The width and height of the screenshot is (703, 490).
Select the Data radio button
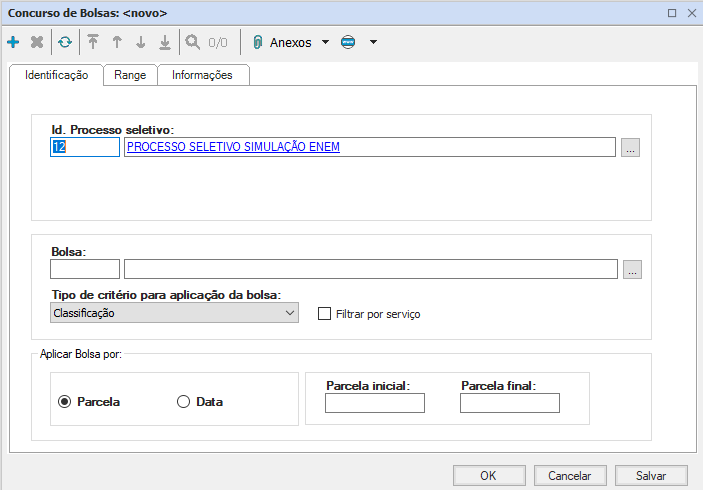click(183, 402)
